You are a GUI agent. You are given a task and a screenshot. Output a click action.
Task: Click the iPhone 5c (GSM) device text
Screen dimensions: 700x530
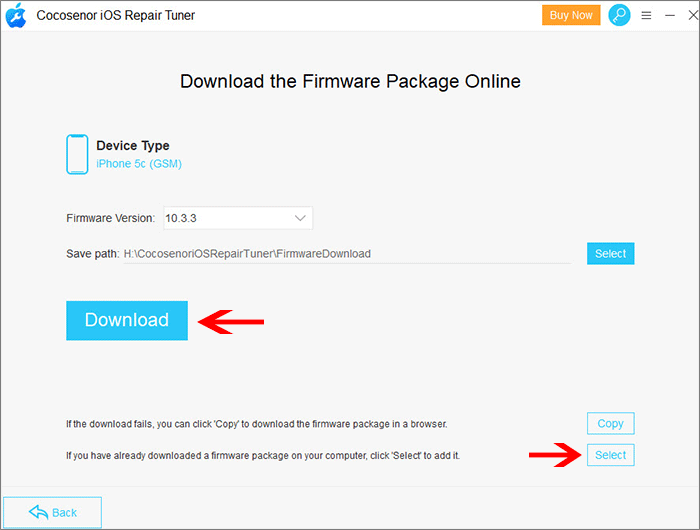pos(139,164)
